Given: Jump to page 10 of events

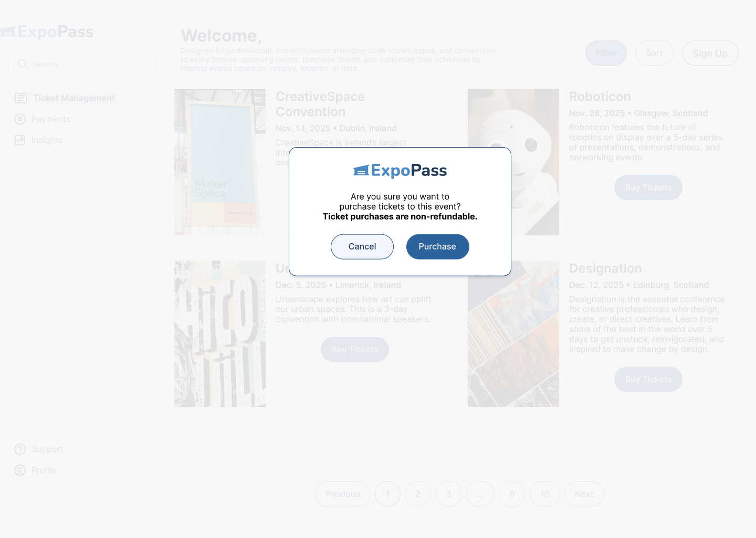Looking at the screenshot, I should point(545,494).
